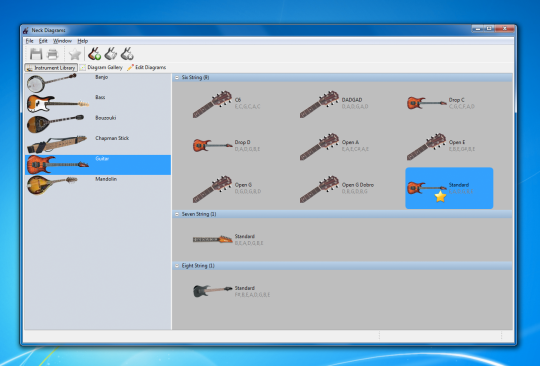This screenshot has height=366, width=540.
Task: Click the Drop C tuning name
Action: 456,100
